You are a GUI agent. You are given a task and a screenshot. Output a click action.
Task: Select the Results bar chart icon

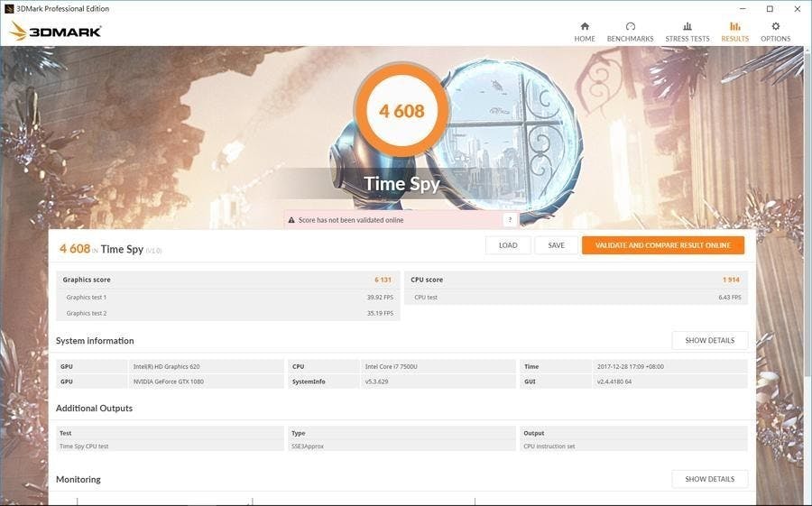[734, 27]
